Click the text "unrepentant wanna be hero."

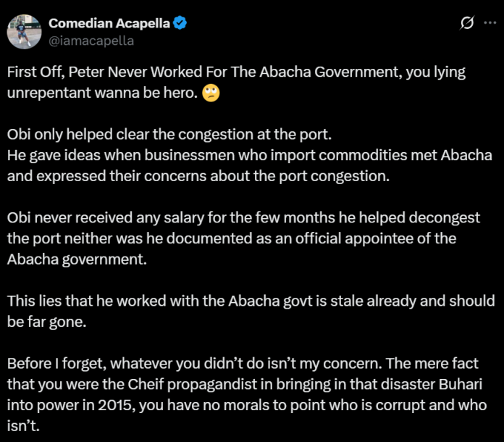click(x=102, y=93)
